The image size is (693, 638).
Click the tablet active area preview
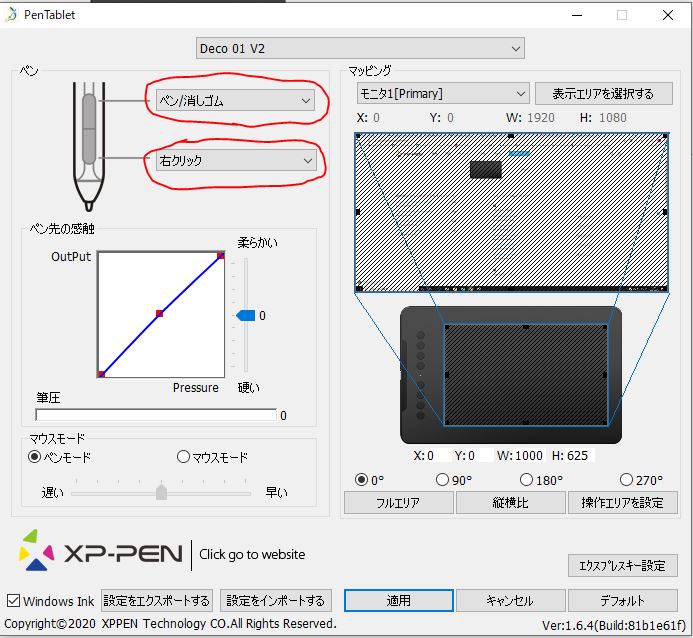[525, 375]
